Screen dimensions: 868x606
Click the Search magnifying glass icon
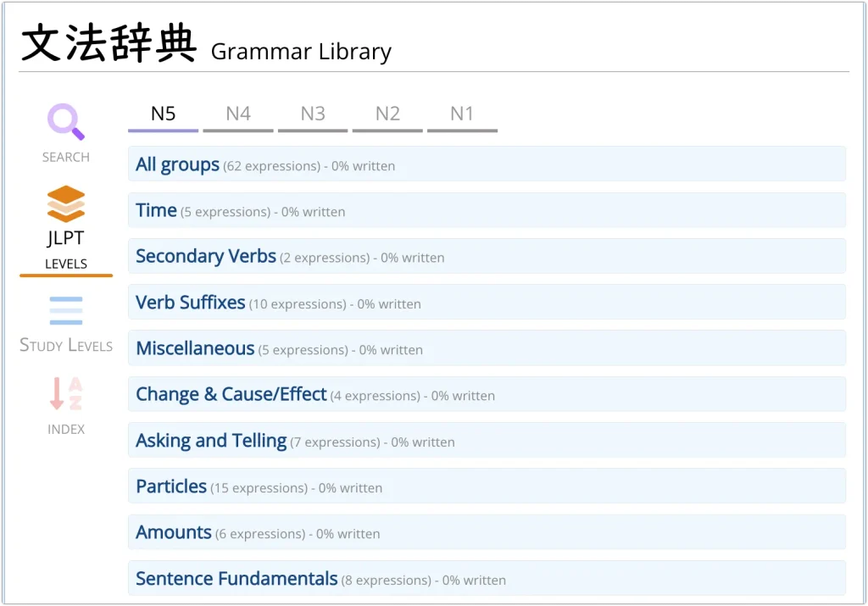(66, 122)
